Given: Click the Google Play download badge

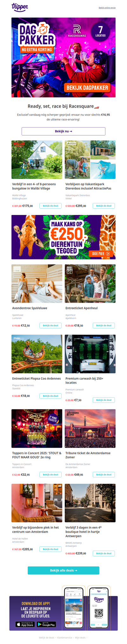Looking at the screenshot, I should (x=46, y=624).
